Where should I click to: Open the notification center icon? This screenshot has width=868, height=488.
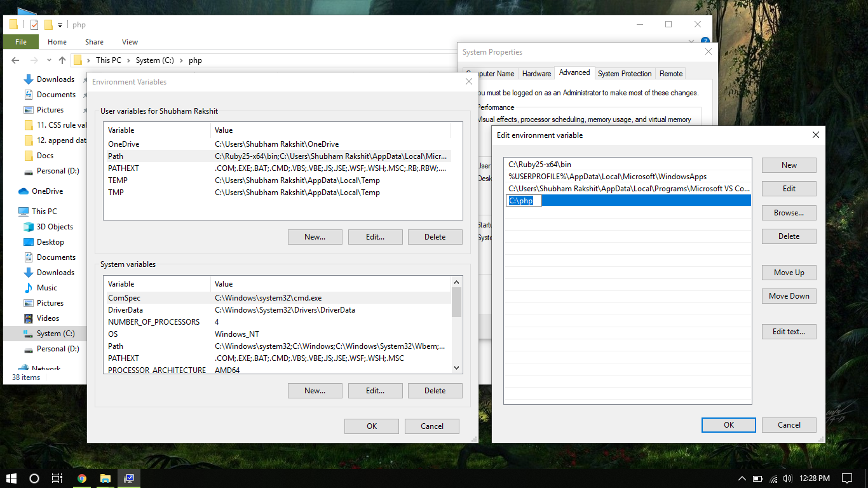(847, 478)
